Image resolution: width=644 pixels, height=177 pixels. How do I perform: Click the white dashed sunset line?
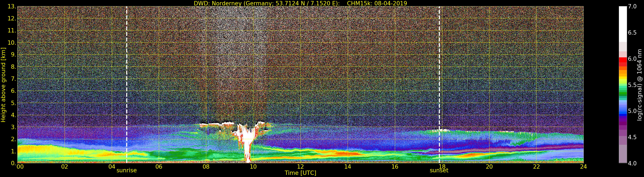439,85
